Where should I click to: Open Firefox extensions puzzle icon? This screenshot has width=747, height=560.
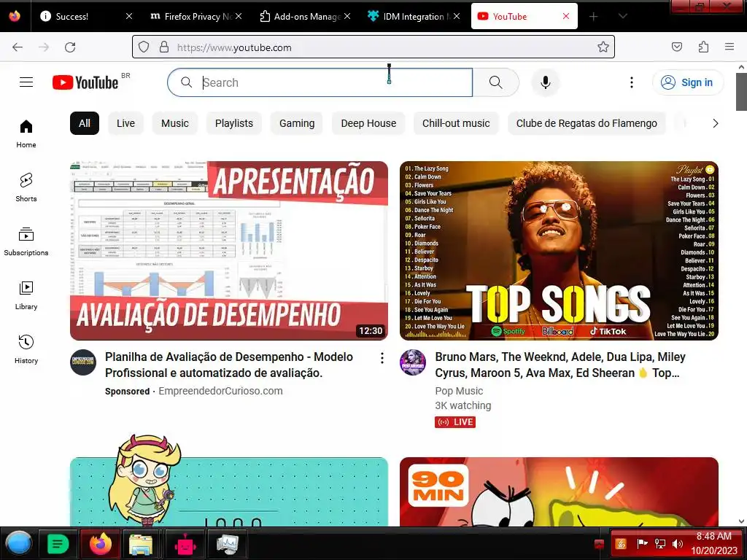tap(703, 47)
